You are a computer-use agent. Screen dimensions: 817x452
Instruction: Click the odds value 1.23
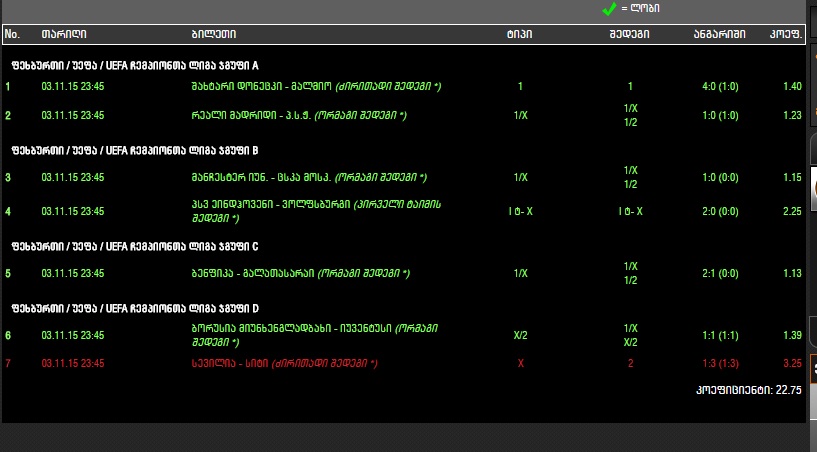792,115
